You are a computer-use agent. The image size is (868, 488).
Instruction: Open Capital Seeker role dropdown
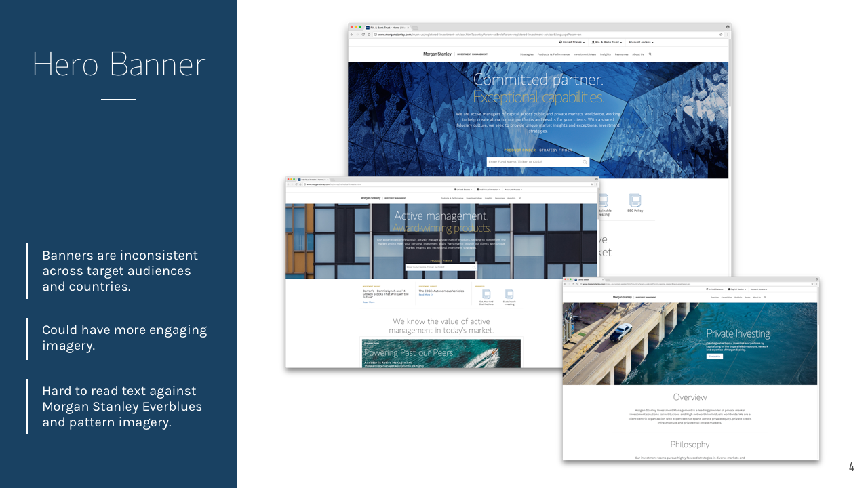(x=736, y=289)
